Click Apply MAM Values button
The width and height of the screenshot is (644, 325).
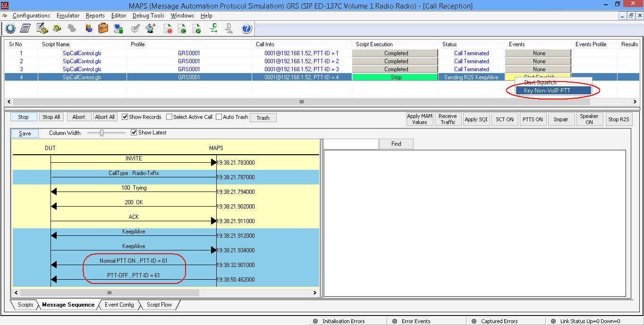420,119
